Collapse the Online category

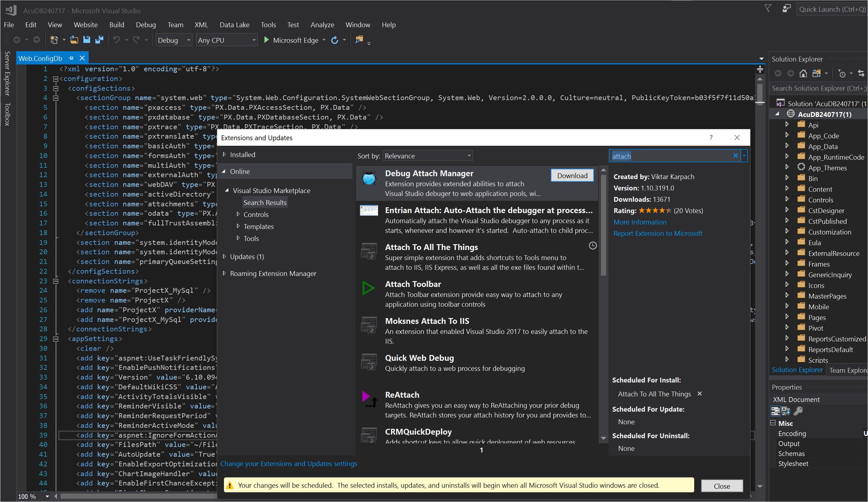click(x=224, y=171)
